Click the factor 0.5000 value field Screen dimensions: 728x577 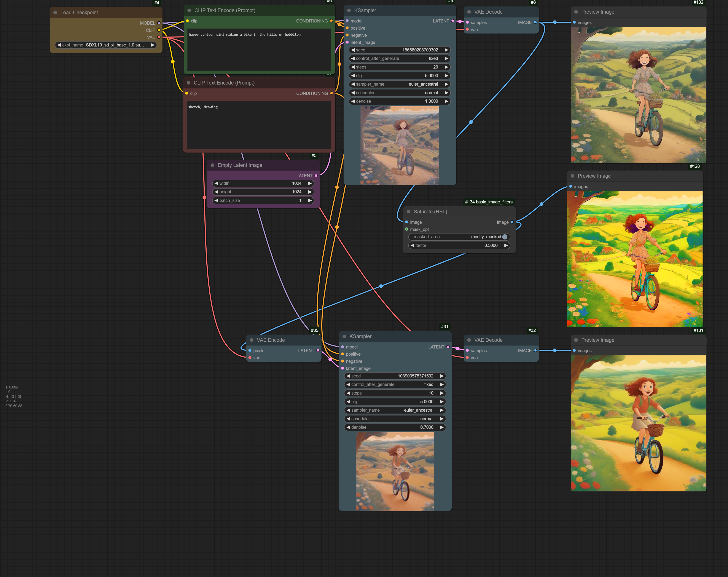pos(459,245)
